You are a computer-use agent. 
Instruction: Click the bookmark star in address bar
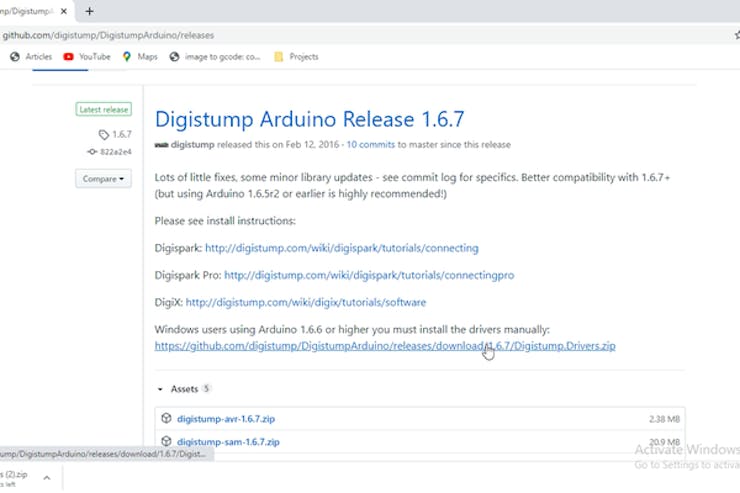tap(736, 34)
